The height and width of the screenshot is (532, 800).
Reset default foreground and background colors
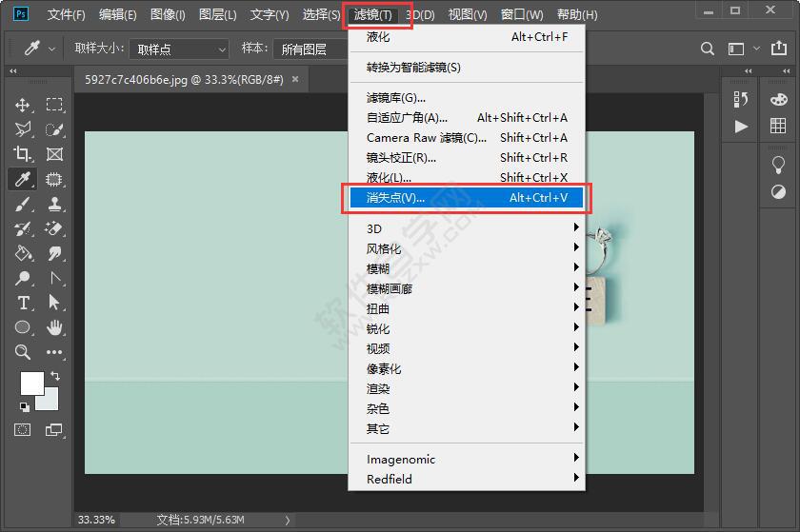click(24, 406)
